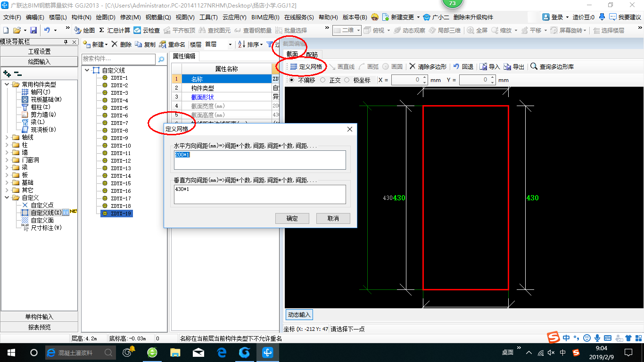This screenshot has width=644, height=362.
Task: Open 单构件输入 single component input
Action: coord(39,317)
